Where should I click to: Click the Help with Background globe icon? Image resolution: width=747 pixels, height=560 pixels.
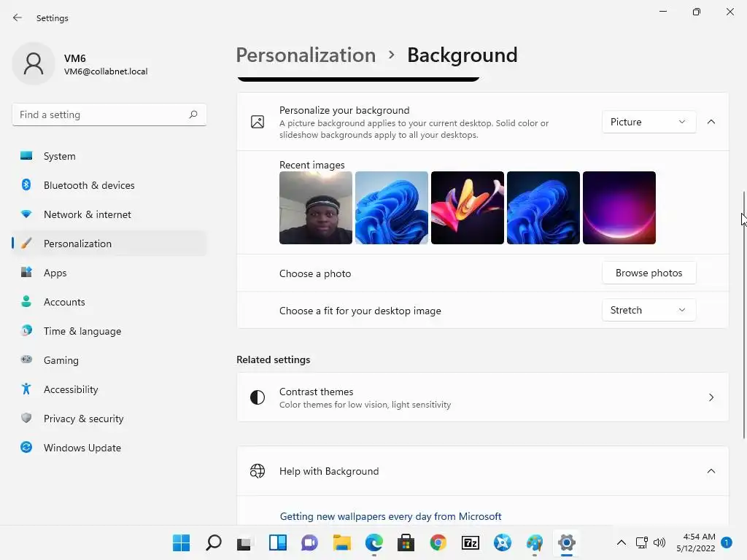pos(258,471)
